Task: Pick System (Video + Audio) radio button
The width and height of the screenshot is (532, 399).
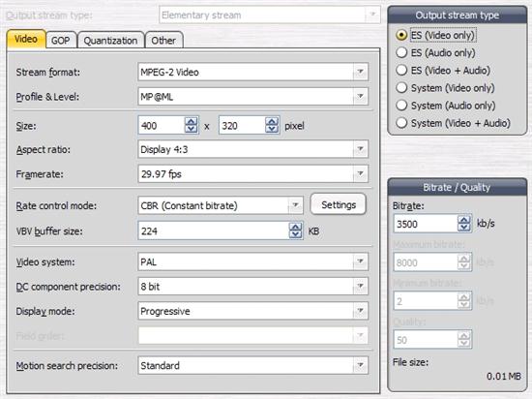Action: pyautogui.click(x=454, y=123)
